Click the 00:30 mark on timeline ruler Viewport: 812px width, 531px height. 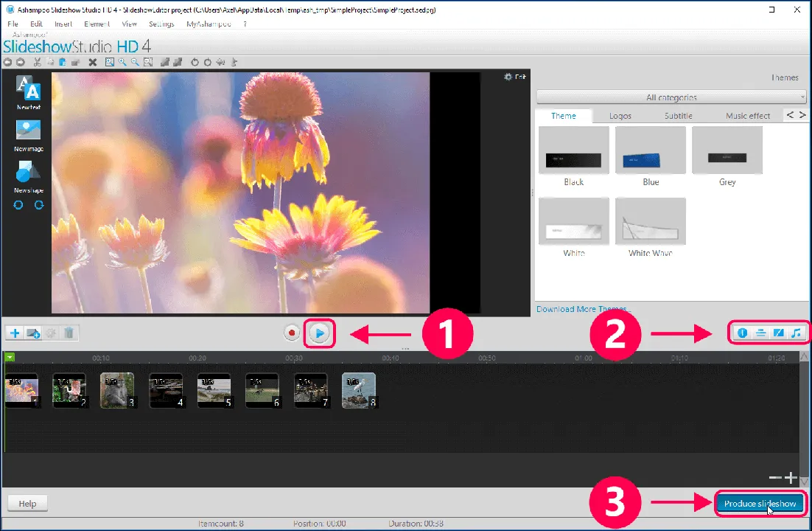click(x=293, y=358)
